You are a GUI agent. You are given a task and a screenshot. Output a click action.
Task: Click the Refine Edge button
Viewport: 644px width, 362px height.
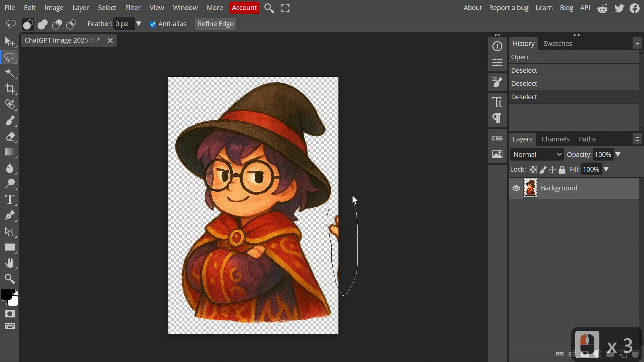(x=215, y=24)
